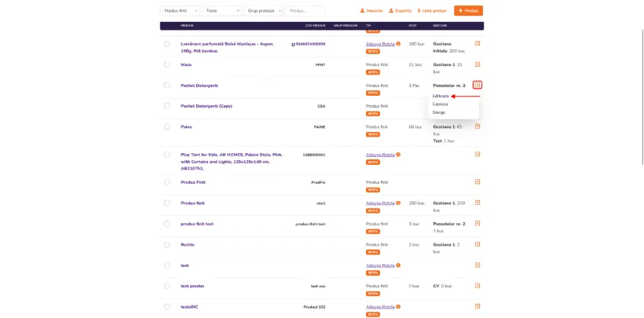Select the checkbox for Paine product
The height and width of the screenshot is (318, 644).
coord(166,126)
